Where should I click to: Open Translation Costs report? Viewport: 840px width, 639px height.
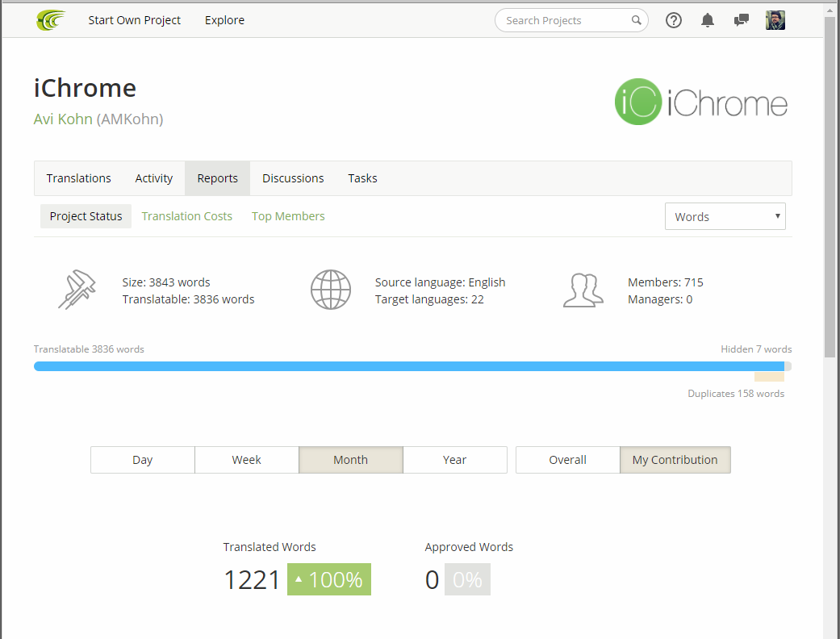[x=186, y=216]
